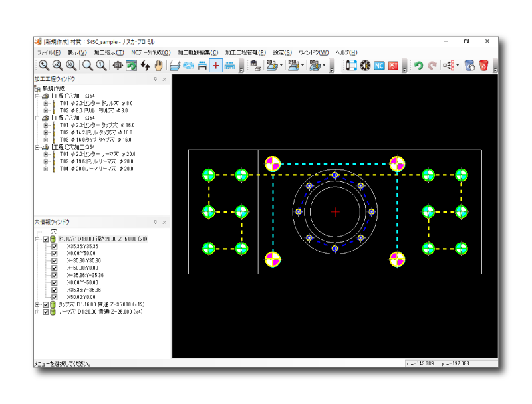Screen dimensions: 532x404
Task: Click the plain magnifier zoom window icon
Action: tap(88, 65)
